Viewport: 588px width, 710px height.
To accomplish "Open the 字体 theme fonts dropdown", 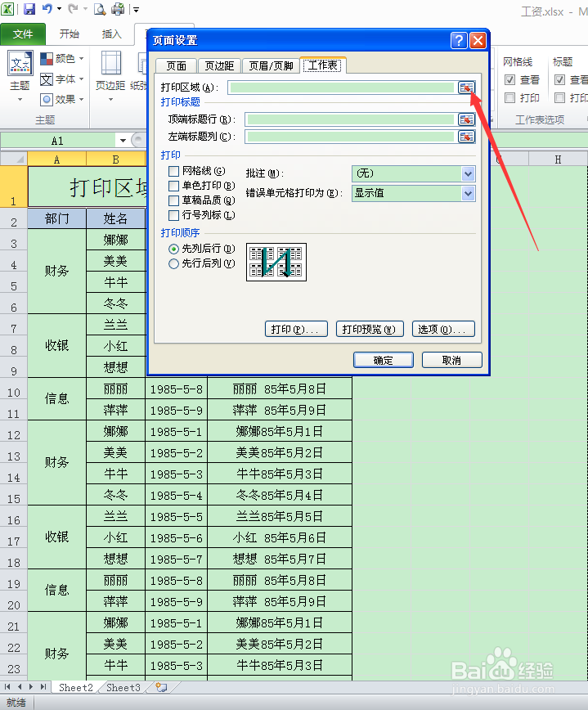I will pos(62,79).
